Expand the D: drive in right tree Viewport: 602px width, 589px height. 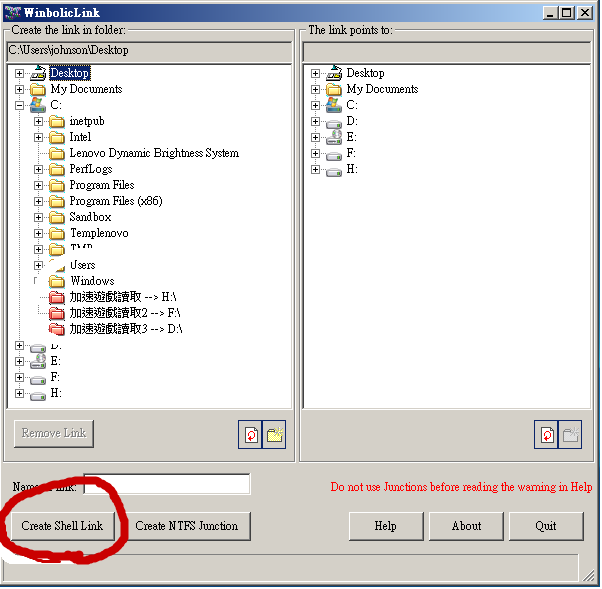coord(315,121)
